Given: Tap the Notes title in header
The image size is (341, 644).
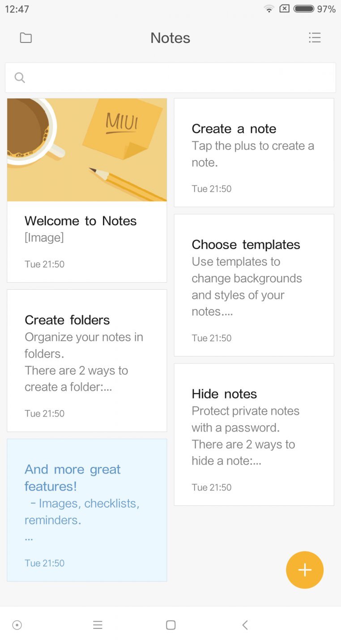Looking at the screenshot, I should [170, 38].
